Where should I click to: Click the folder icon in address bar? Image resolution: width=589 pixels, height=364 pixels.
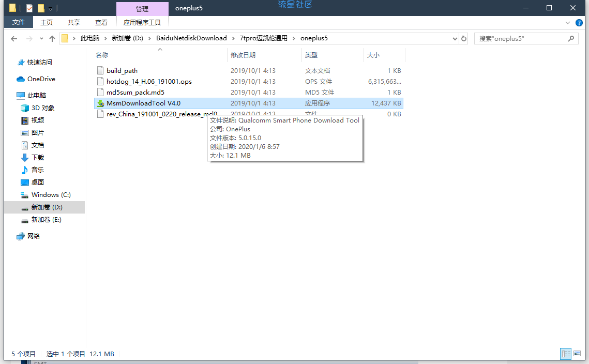click(65, 38)
